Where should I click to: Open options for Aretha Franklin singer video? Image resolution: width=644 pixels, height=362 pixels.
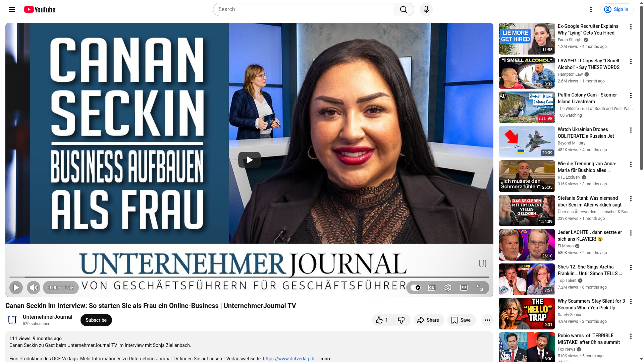tap(631, 267)
